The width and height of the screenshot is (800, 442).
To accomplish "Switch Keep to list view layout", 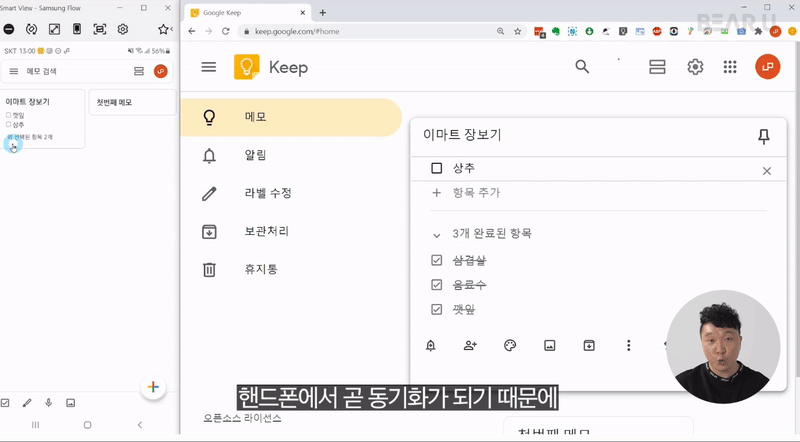I will 657,67.
